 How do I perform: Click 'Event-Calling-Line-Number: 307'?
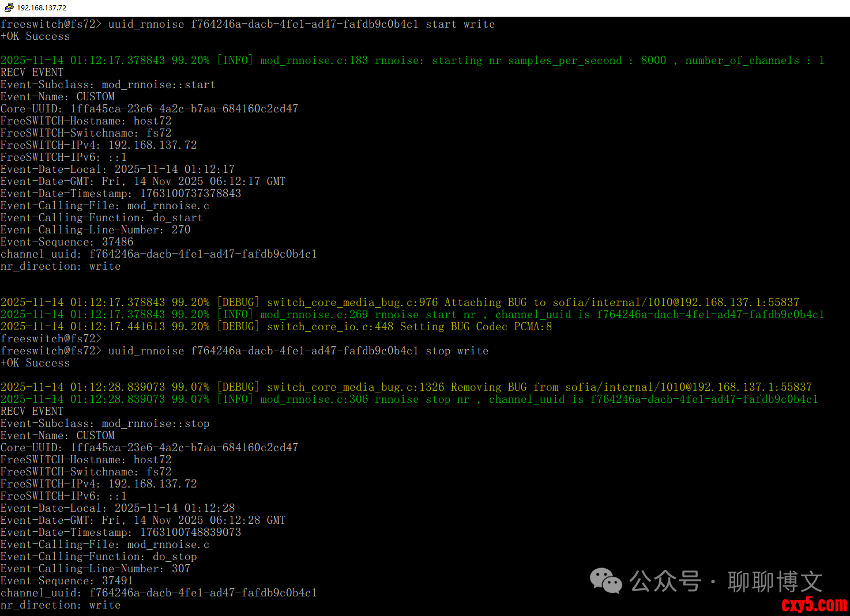tap(96, 569)
